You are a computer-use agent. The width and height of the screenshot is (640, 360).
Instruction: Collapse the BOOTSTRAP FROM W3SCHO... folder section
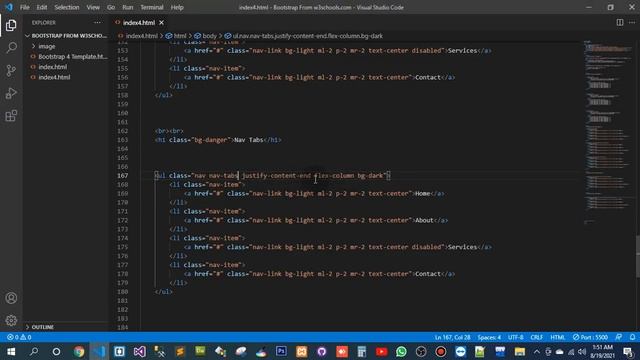pyautogui.click(x=66, y=36)
